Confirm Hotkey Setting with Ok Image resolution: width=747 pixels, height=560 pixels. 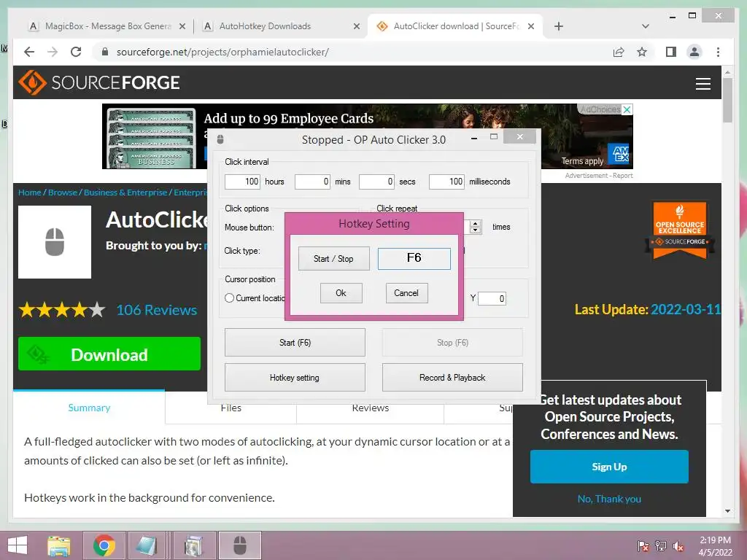(x=341, y=293)
